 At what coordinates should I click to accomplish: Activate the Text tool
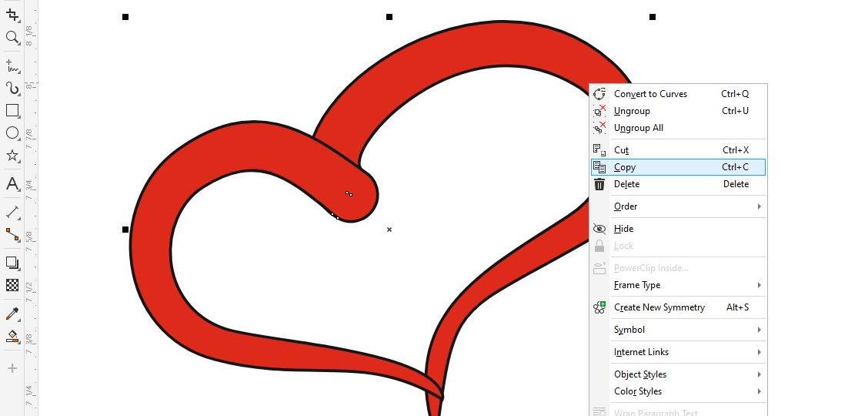pyautogui.click(x=12, y=184)
